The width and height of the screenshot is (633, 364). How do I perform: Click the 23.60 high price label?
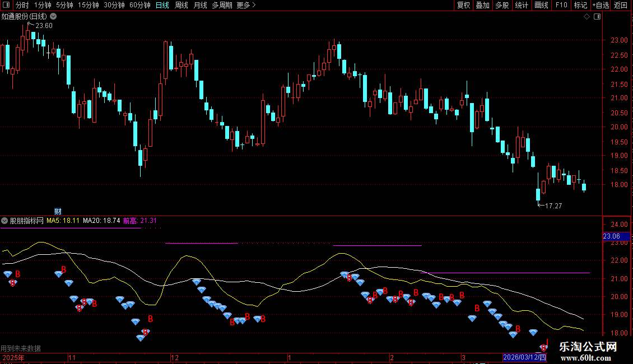coord(44,26)
